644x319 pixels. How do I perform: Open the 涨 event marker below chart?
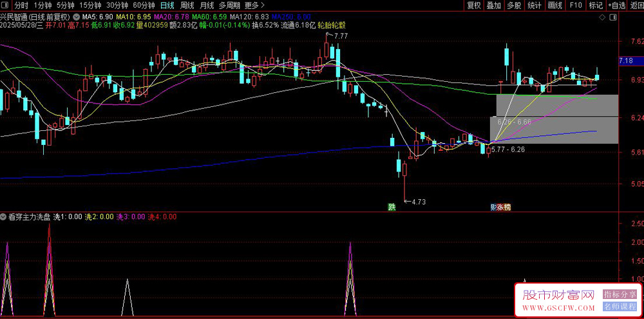(x=500, y=207)
